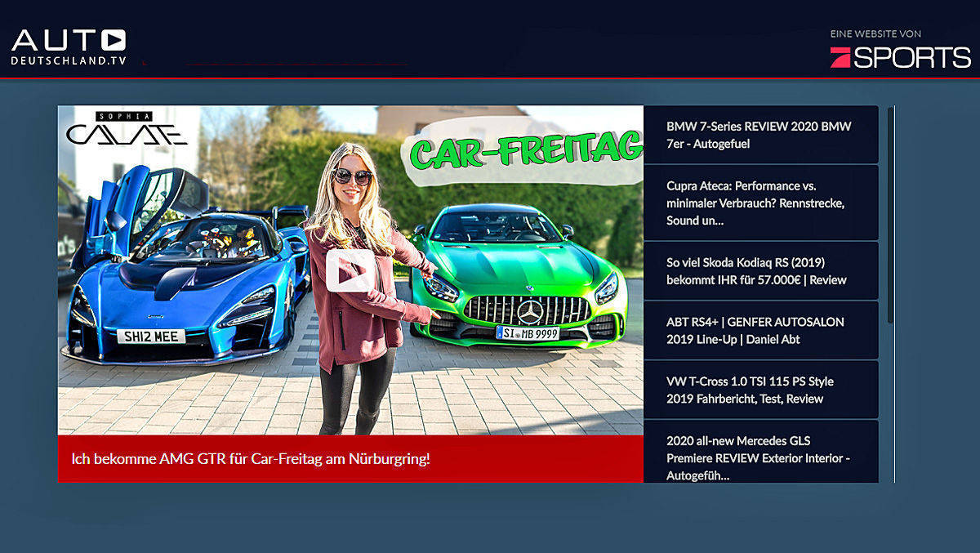Open VW T-Cross 1.0 TSI Fahrbericht
This screenshot has height=553, width=980.
[x=760, y=390]
